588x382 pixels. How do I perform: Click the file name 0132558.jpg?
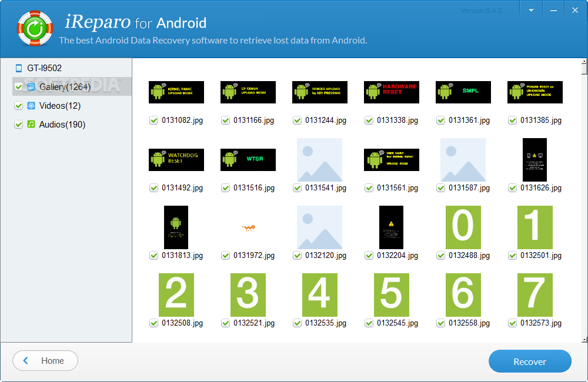pos(469,323)
